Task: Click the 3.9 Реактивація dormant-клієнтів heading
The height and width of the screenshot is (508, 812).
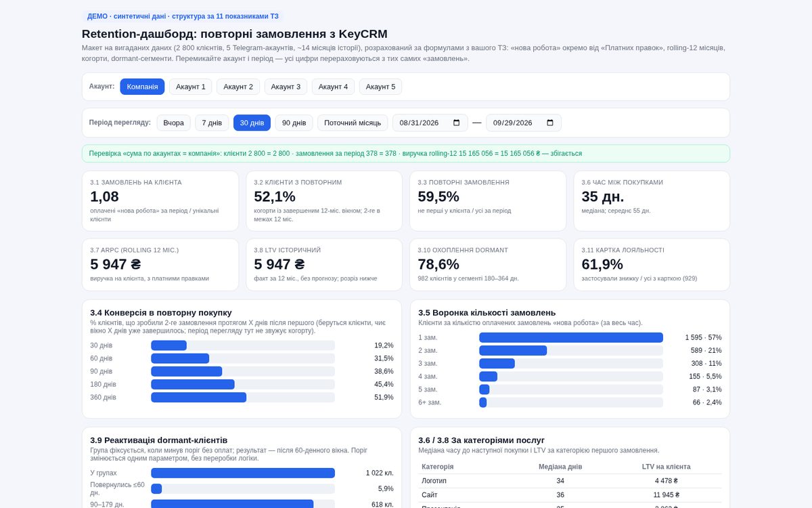Action: [159, 440]
